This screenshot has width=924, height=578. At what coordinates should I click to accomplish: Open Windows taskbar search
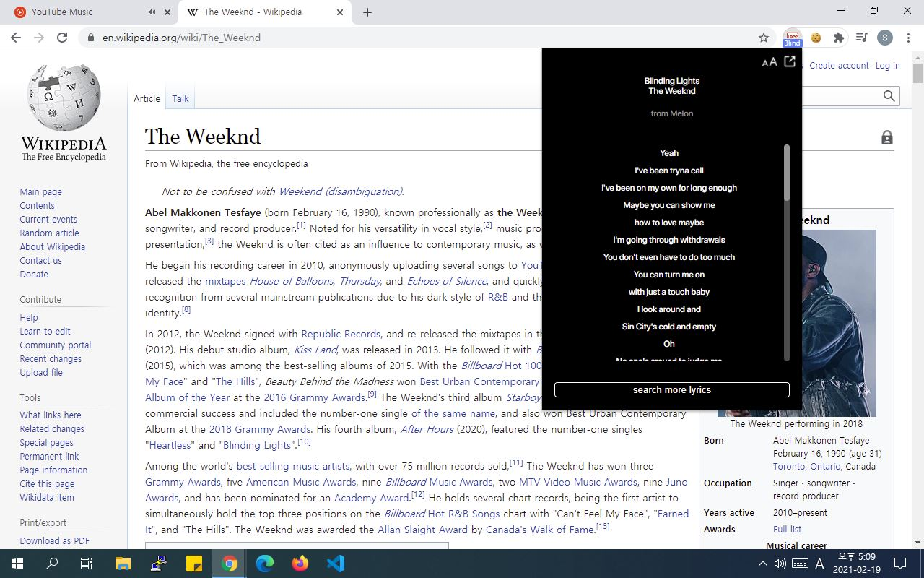pyautogui.click(x=52, y=564)
